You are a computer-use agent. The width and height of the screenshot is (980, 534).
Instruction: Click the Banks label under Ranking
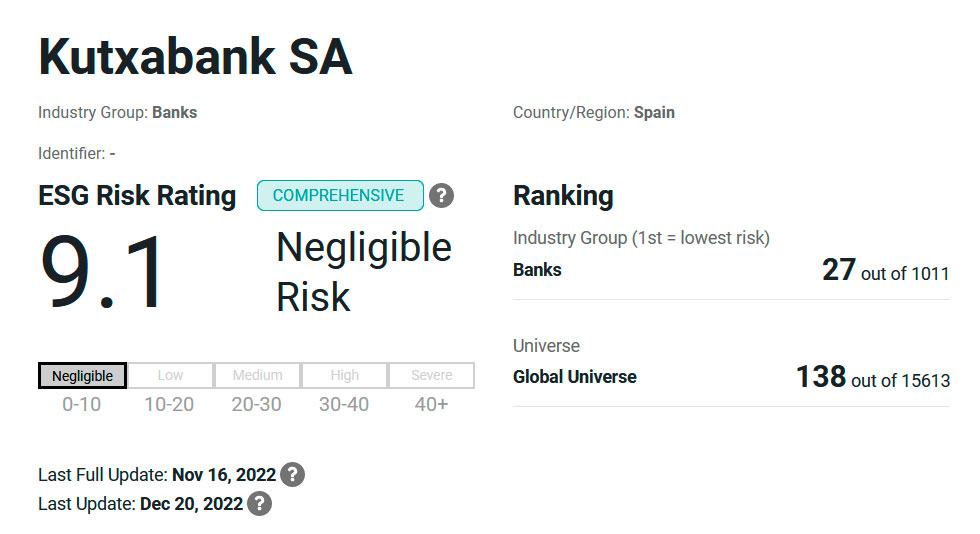pos(537,270)
